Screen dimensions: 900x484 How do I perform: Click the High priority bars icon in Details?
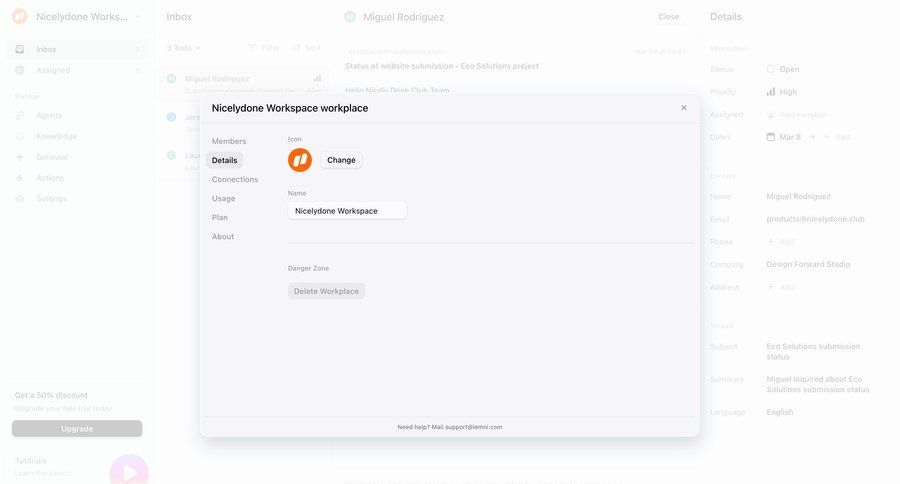[771, 92]
